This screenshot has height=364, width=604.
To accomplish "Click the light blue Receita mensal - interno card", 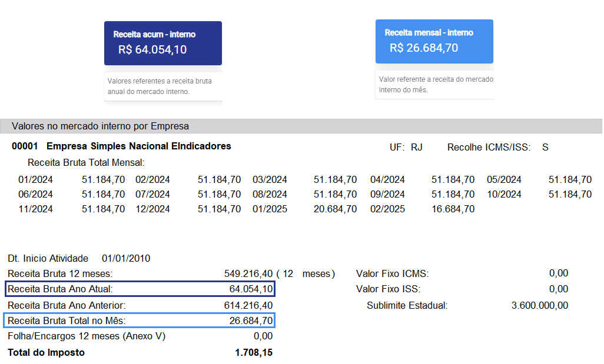I will point(434,41).
